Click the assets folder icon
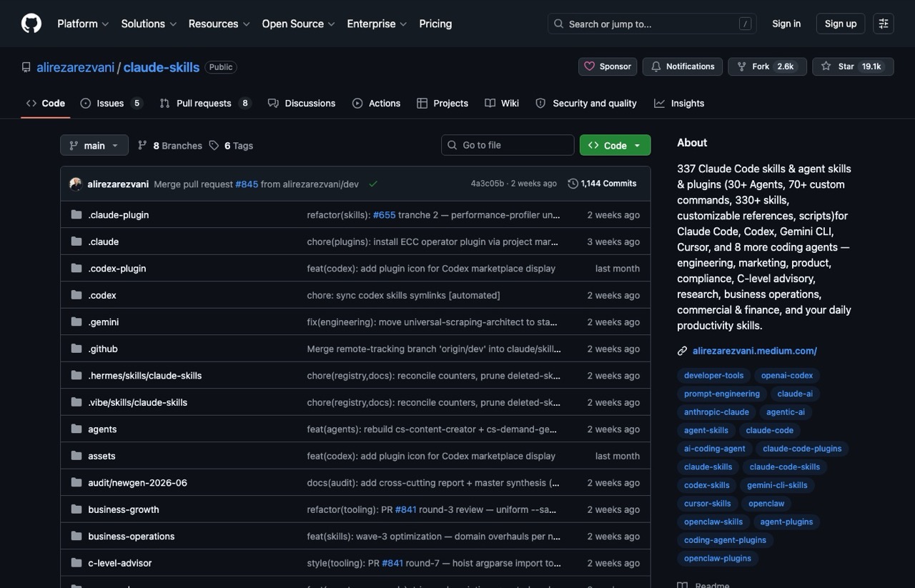The width and height of the screenshot is (915, 588). click(x=76, y=456)
